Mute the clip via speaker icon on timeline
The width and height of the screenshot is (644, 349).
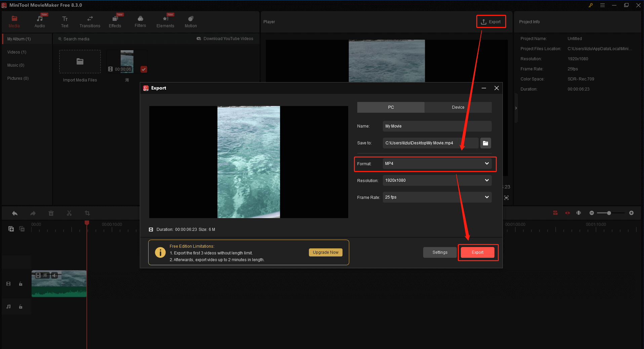coord(54,275)
